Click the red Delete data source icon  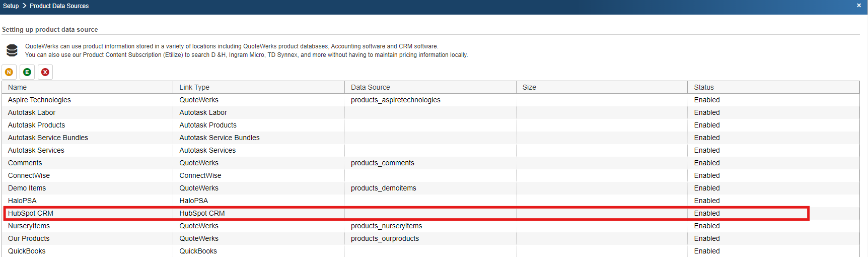coord(45,72)
